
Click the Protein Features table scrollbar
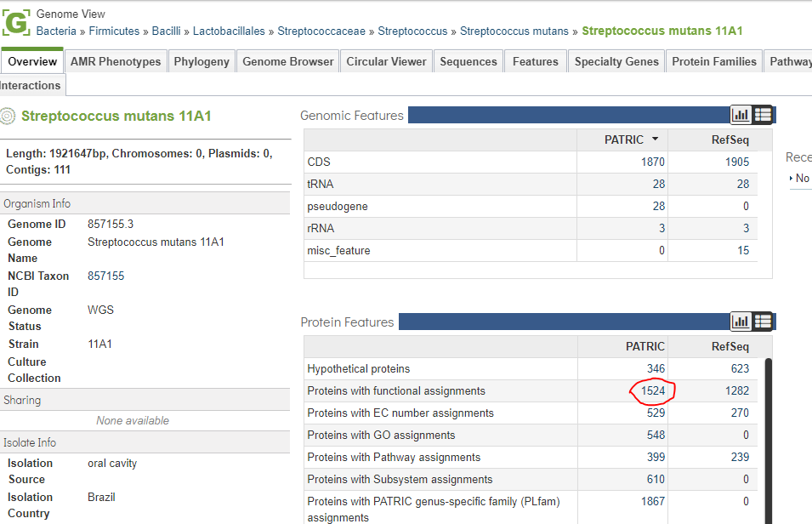click(x=769, y=441)
